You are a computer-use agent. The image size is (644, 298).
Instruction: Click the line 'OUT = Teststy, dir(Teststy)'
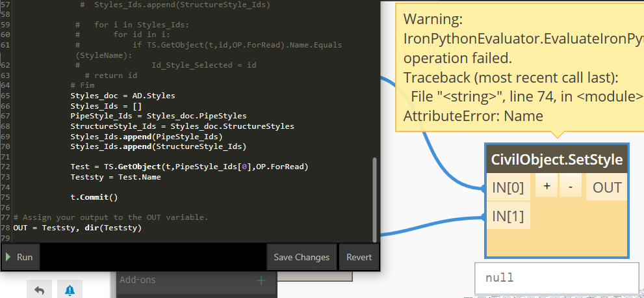(77, 228)
